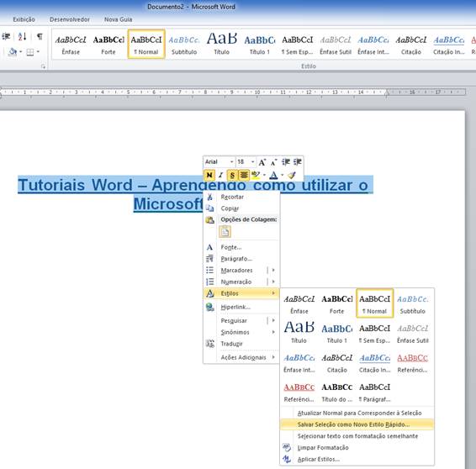The image size is (476, 469).
Task: Apply Citação style in the ribbon gallery
Action: [x=411, y=45]
